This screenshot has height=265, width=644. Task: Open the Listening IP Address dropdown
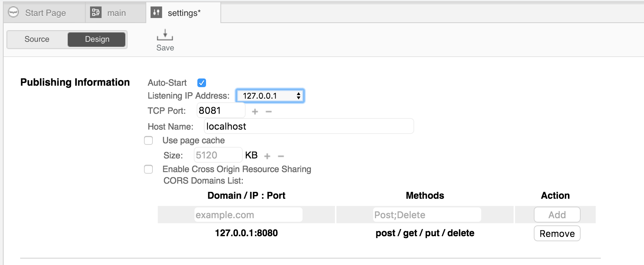click(270, 96)
